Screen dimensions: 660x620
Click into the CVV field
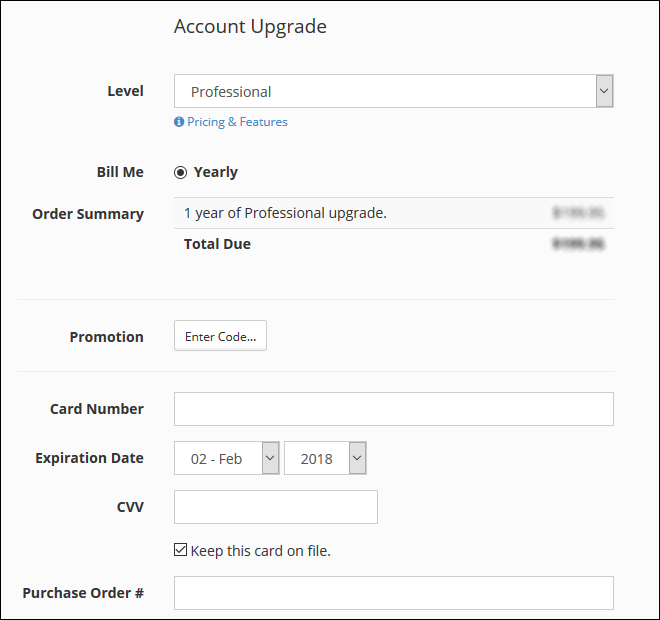276,507
